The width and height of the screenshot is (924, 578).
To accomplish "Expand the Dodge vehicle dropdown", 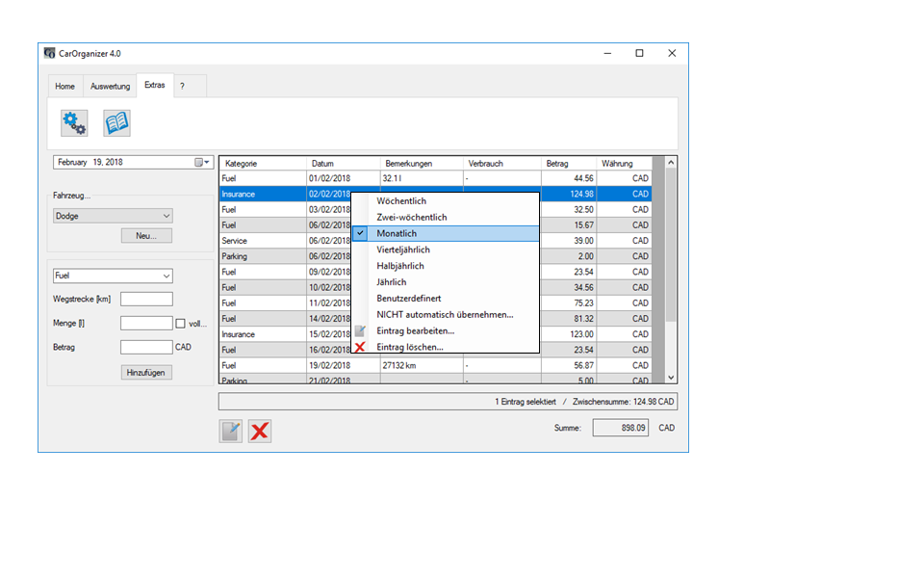I will point(167,217).
